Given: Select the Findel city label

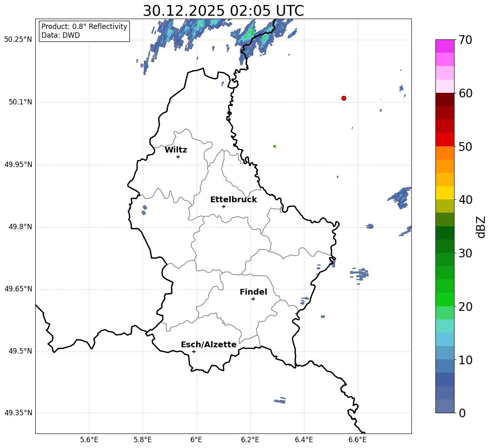Looking at the screenshot, I should (x=253, y=292).
